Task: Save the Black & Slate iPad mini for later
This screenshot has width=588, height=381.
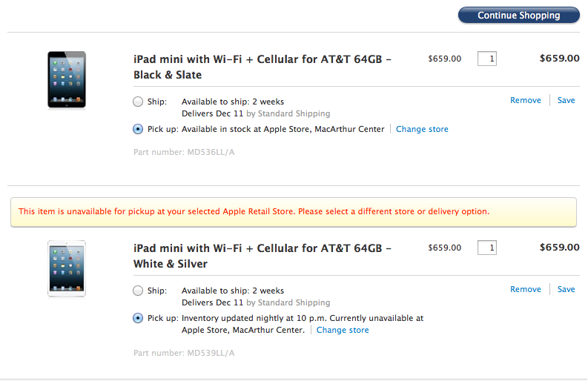Action: pos(566,100)
